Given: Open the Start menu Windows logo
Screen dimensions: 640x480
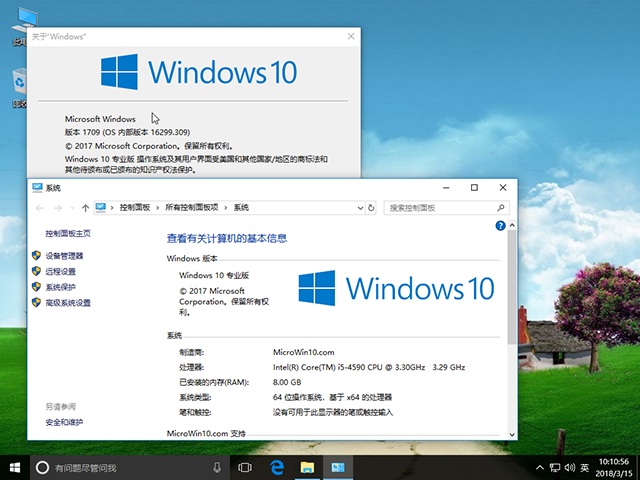Looking at the screenshot, I should [15, 467].
